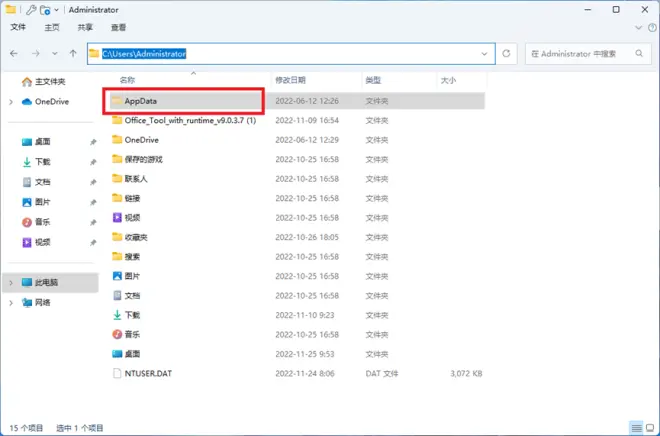This screenshot has height=436, width=660.
Task: Open the 查看 ribbon tab
Action: coord(118,27)
